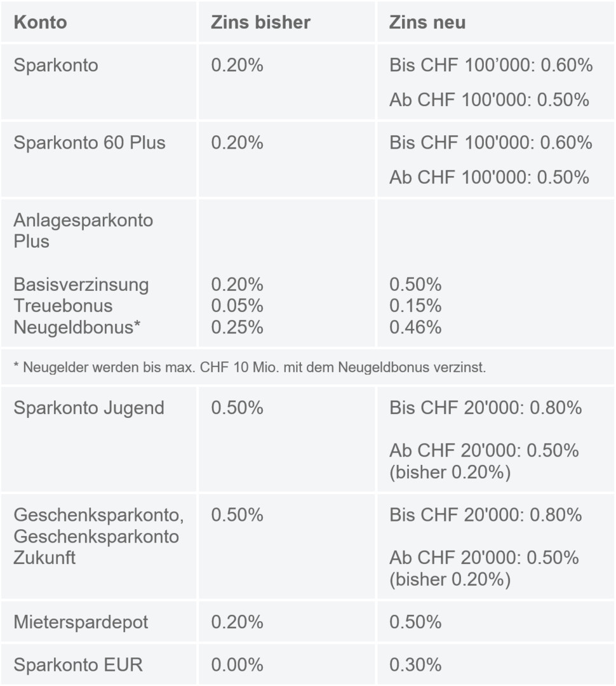Click the 0.50% new rate for Mieterspardepot

(x=415, y=622)
